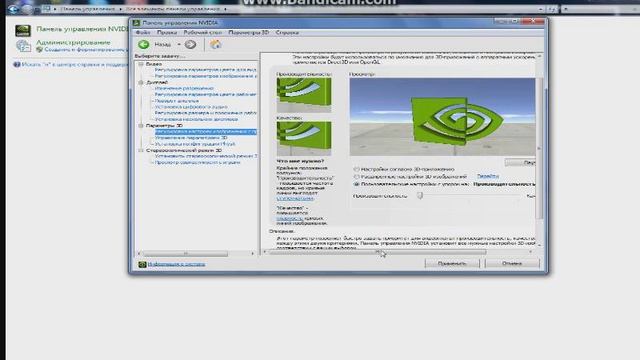Screen dimensions: 640x360
Task: Open Администрирование in background Control Panel
Action: coord(73,42)
